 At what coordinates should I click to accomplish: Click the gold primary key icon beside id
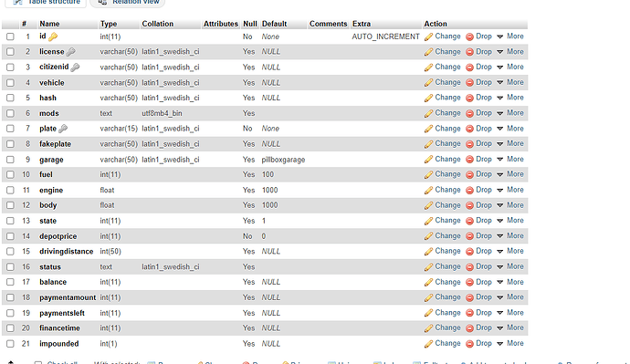click(x=53, y=36)
